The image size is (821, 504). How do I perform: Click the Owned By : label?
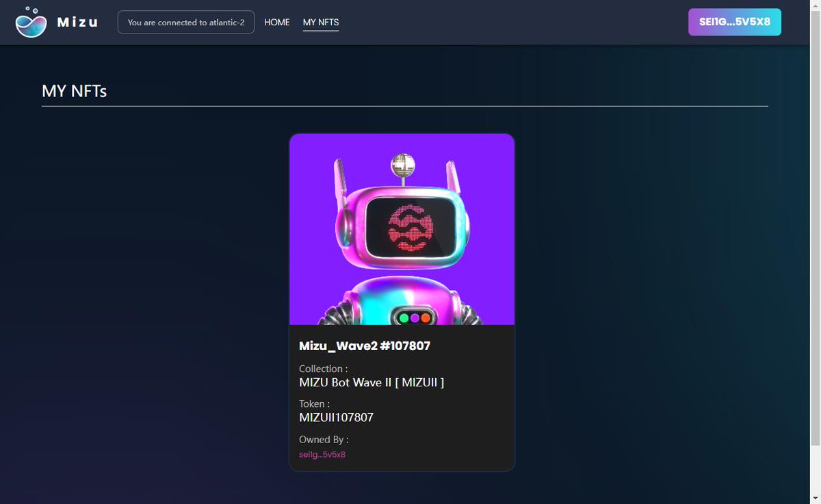[x=324, y=439]
